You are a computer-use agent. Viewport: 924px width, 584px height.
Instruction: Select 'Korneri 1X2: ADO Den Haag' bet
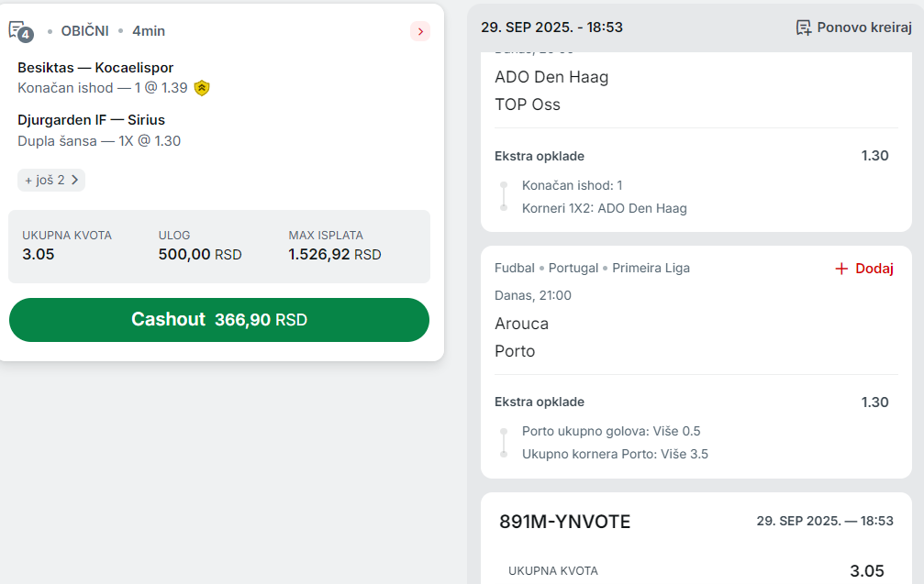coord(604,208)
